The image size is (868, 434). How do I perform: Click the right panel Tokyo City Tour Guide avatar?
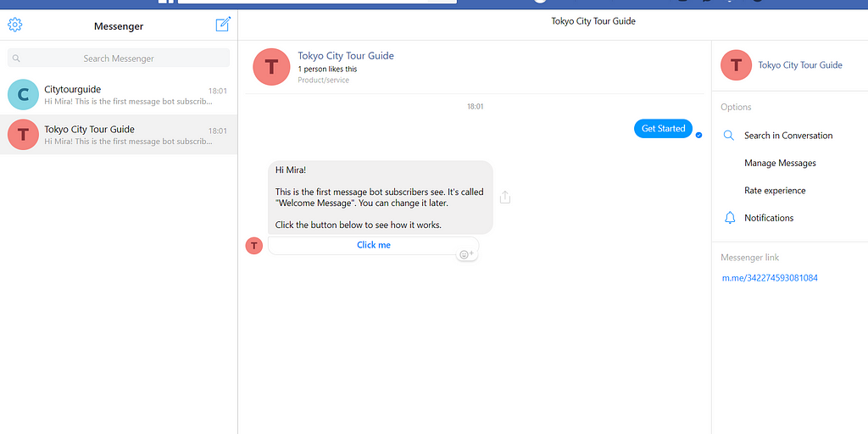click(x=737, y=65)
